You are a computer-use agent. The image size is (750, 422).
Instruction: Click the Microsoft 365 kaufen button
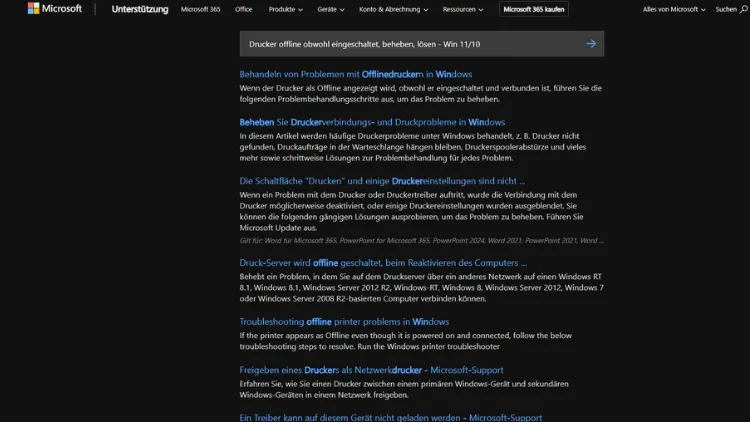pyautogui.click(x=534, y=9)
